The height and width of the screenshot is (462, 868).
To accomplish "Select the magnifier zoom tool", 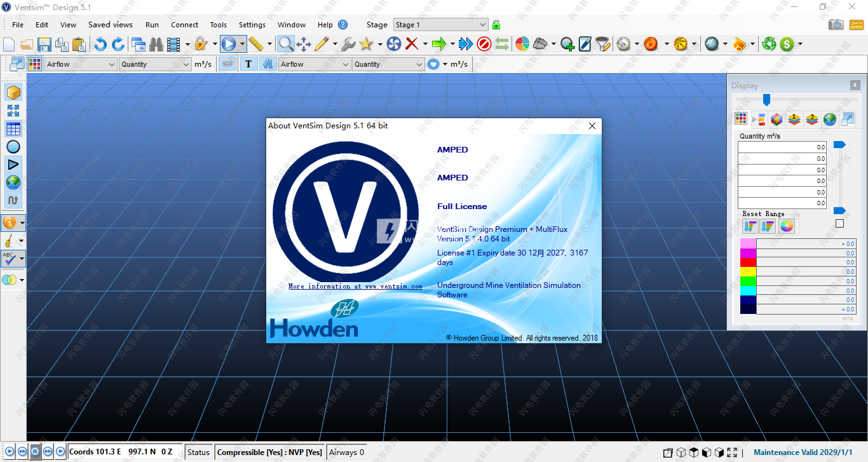I will coord(286,44).
